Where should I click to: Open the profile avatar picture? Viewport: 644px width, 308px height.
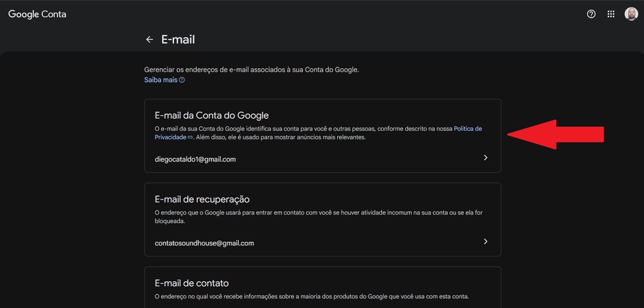[x=632, y=14]
